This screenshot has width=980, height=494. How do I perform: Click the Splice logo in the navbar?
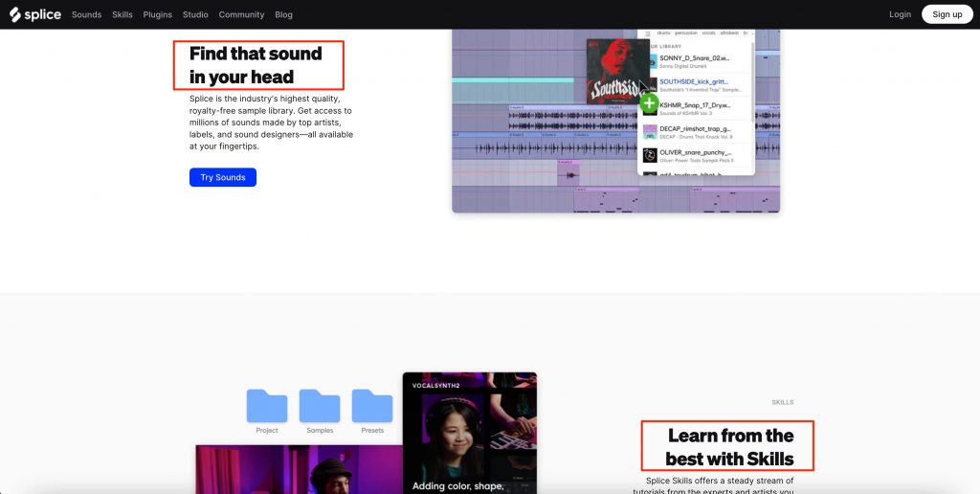tap(35, 14)
